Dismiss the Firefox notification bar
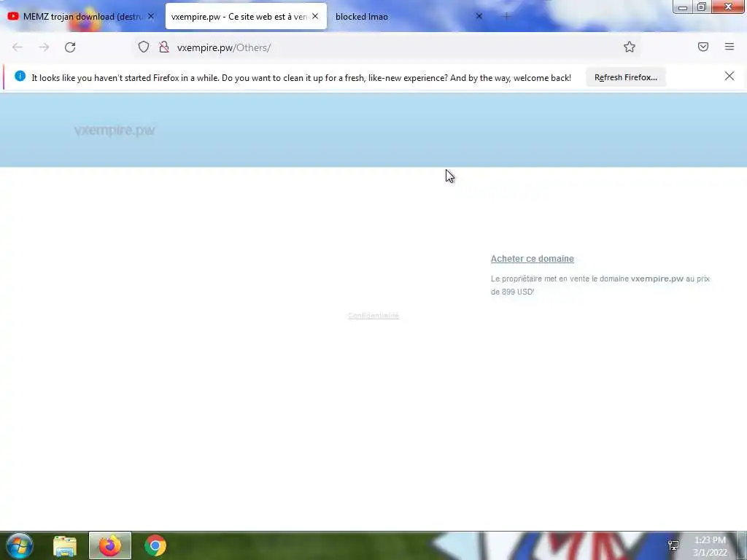Screen dimensions: 747x560 coord(729,76)
